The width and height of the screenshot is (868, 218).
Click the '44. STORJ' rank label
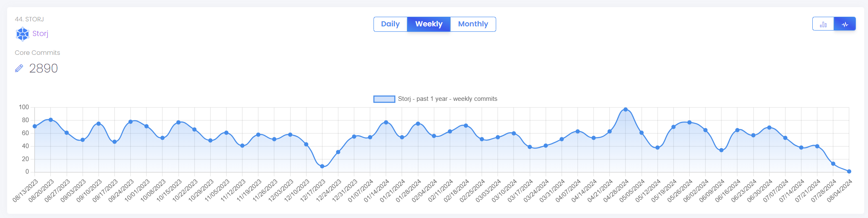coord(29,19)
